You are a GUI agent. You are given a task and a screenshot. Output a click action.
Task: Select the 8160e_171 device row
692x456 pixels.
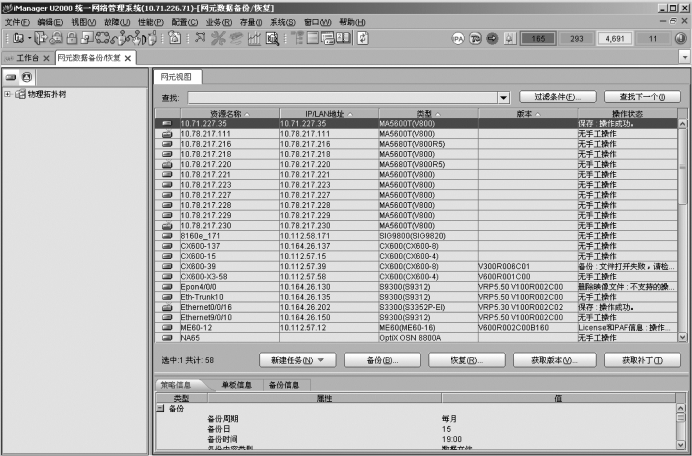(x=416, y=236)
